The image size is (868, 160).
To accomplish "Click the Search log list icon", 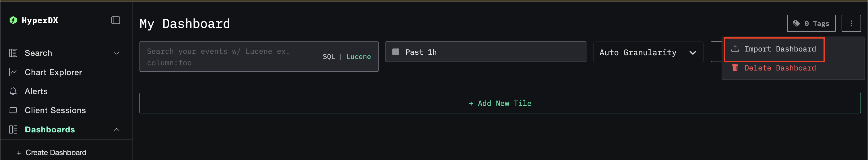I will pyautogui.click(x=13, y=53).
